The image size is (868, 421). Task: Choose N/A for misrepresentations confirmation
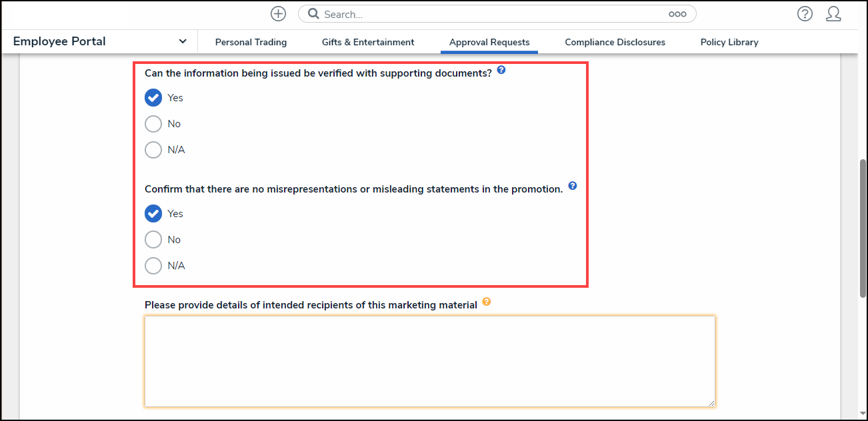(x=153, y=266)
